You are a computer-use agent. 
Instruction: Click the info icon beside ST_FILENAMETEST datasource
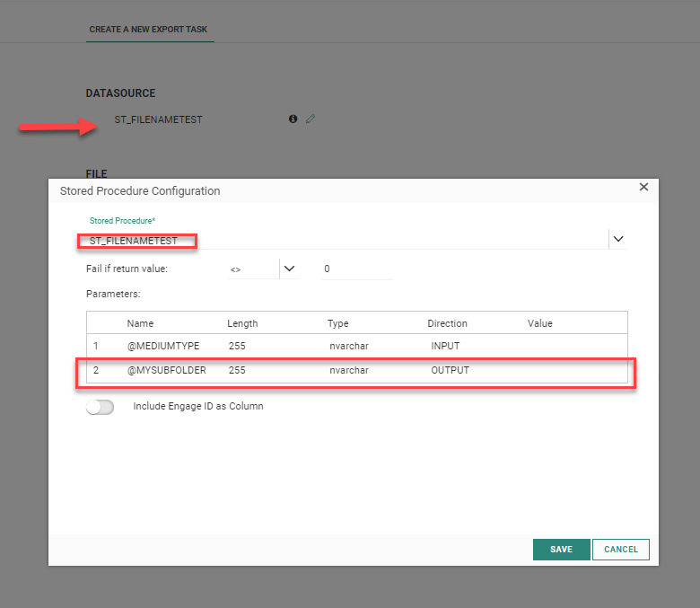pos(293,119)
